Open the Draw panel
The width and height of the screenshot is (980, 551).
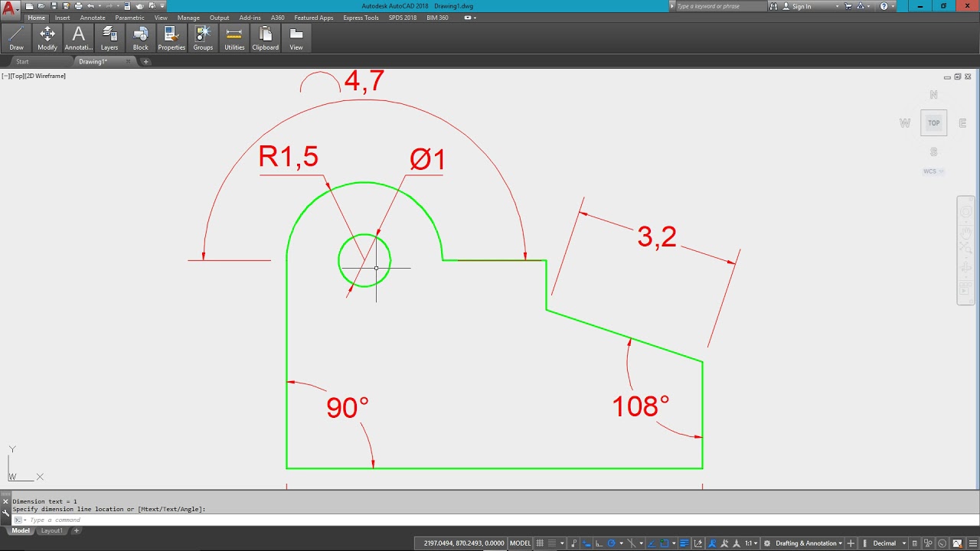click(16, 37)
